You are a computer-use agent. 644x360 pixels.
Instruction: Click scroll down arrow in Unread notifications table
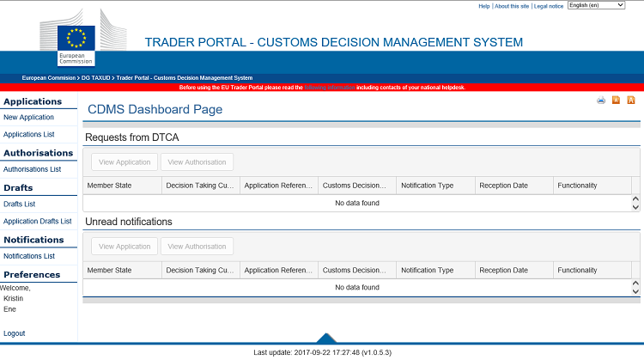635,291
